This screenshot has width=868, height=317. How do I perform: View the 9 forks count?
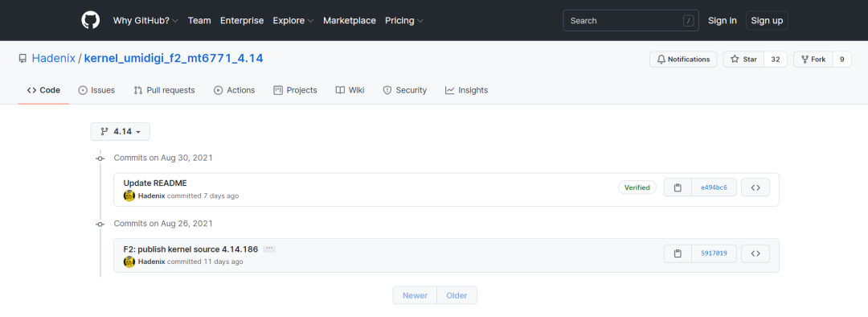[x=842, y=60]
